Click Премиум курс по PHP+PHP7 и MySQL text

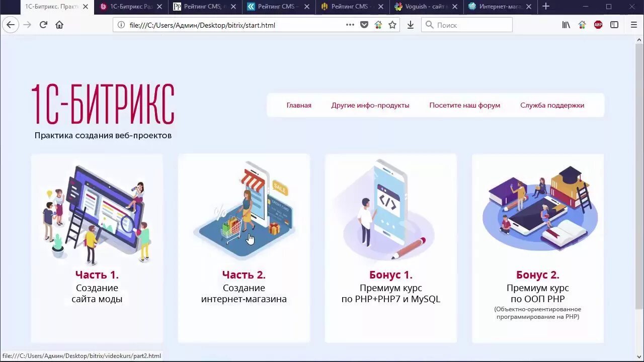point(391,294)
